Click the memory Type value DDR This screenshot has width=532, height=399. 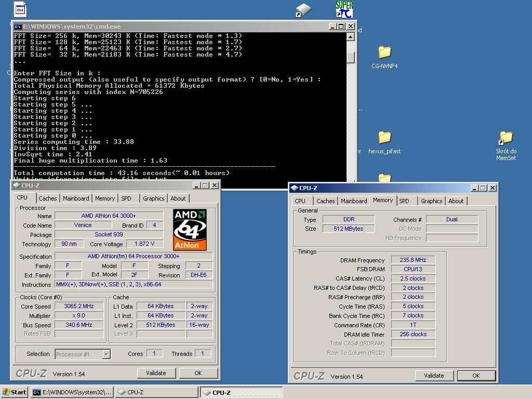coord(349,219)
